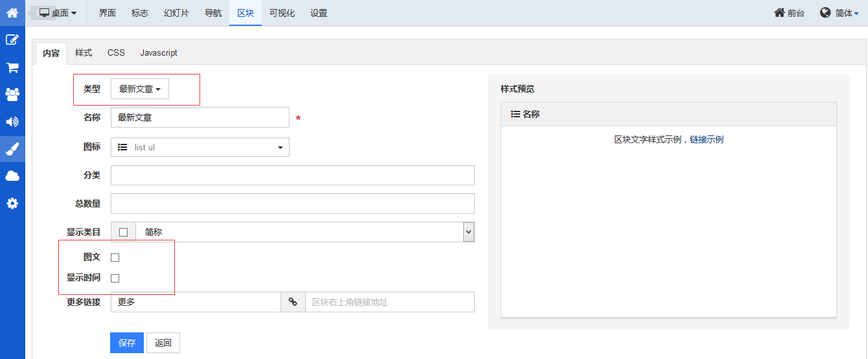Select the paintbrush sidebar icon
The height and width of the screenshot is (359, 868).
(x=12, y=149)
